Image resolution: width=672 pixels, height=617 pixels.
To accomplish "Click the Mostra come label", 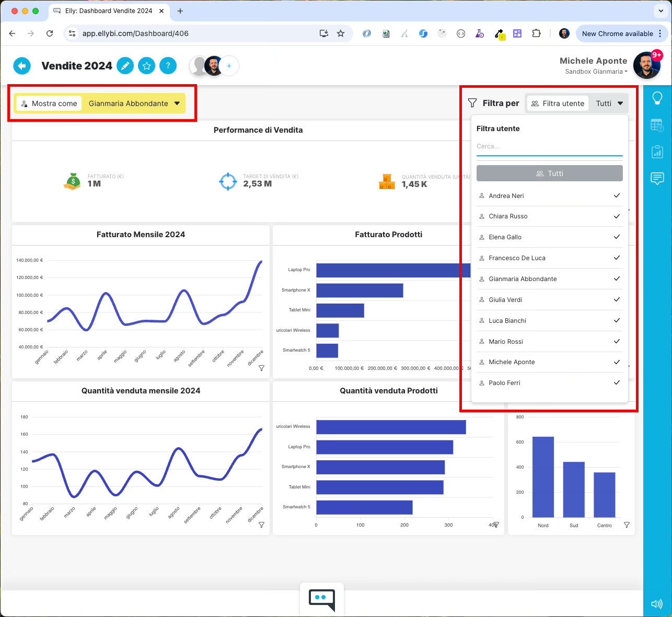I will (49, 103).
